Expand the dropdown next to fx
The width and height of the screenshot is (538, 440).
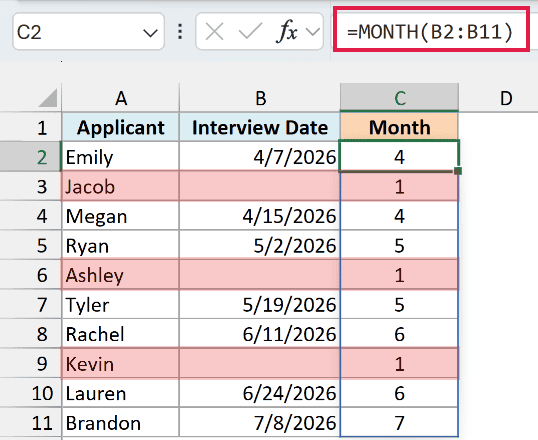coord(313,32)
